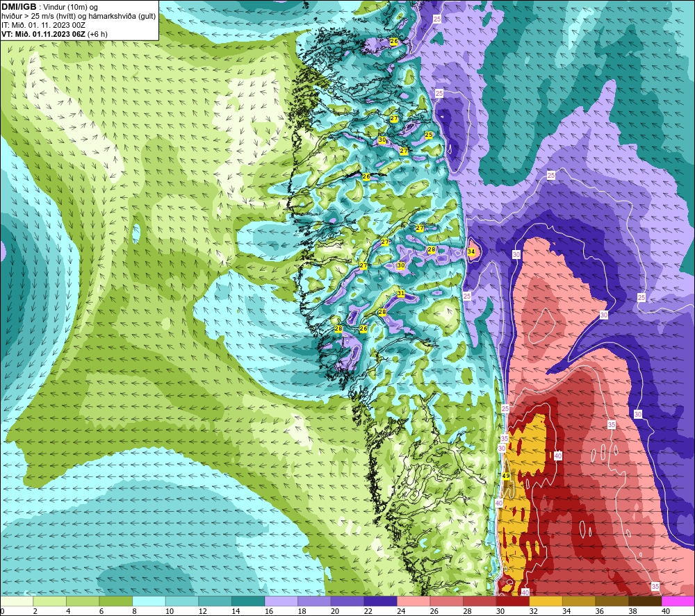695x616 pixels.
Task: Pick the brown 36–38 m/s legend swatch
Action: click(x=612, y=601)
